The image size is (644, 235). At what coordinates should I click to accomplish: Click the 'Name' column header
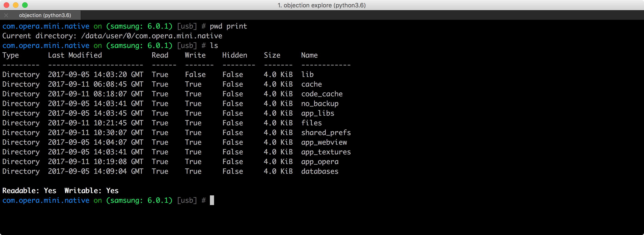(x=309, y=55)
